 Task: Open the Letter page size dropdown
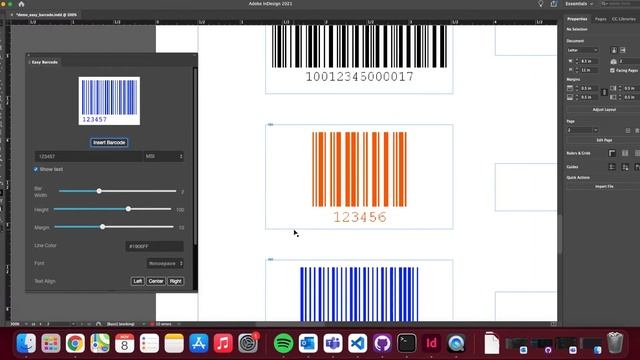(582, 50)
